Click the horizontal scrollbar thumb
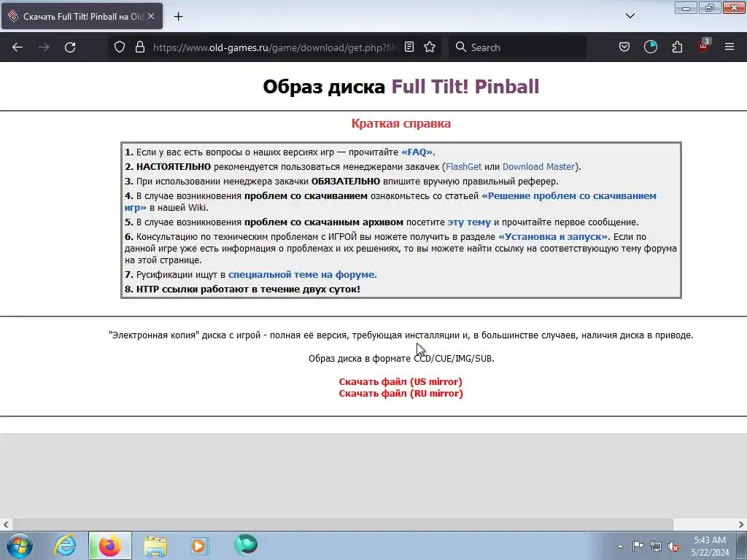Screen dimensions: 747x560 click(x=342, y=524)
